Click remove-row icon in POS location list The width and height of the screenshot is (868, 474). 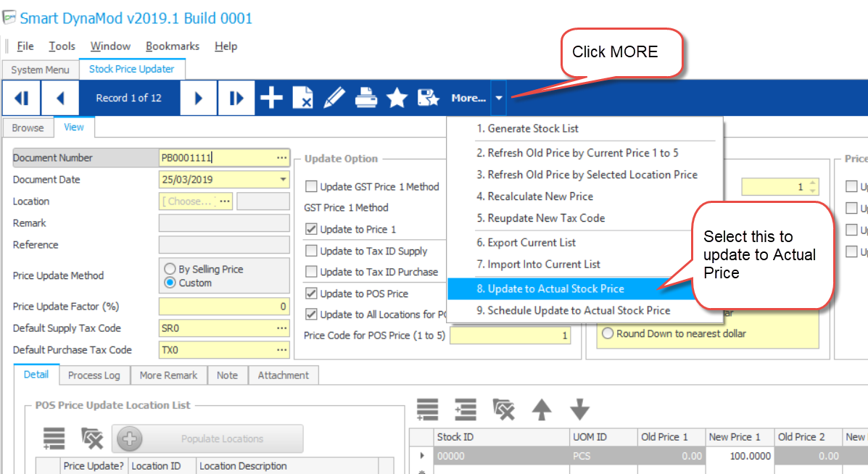92,438
